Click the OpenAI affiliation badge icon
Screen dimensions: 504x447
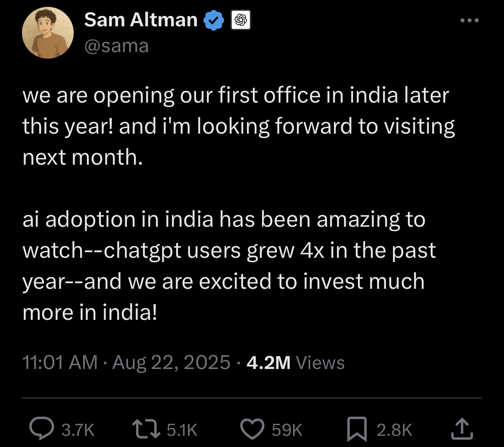click(x=241, y=20)
